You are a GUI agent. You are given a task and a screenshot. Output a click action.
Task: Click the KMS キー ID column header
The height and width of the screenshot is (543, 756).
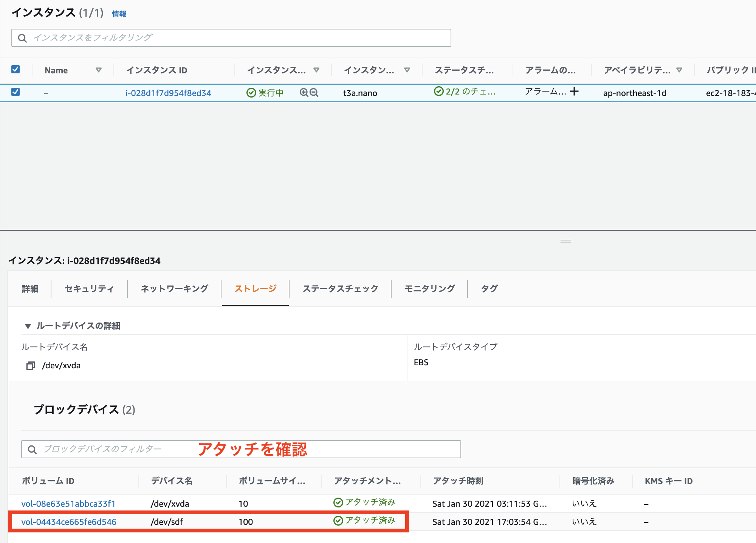point(669,481)
